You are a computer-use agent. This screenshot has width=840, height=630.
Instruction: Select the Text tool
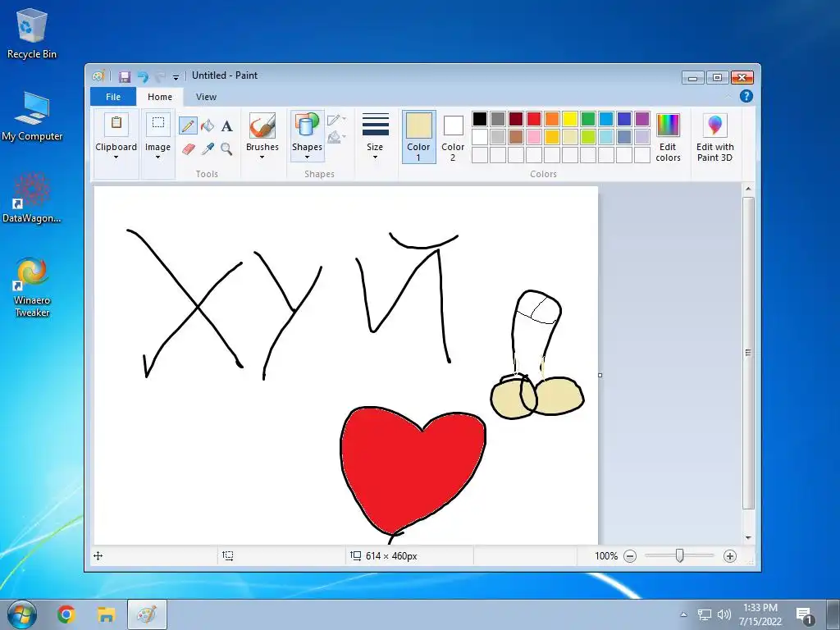[x=226, y=126]
